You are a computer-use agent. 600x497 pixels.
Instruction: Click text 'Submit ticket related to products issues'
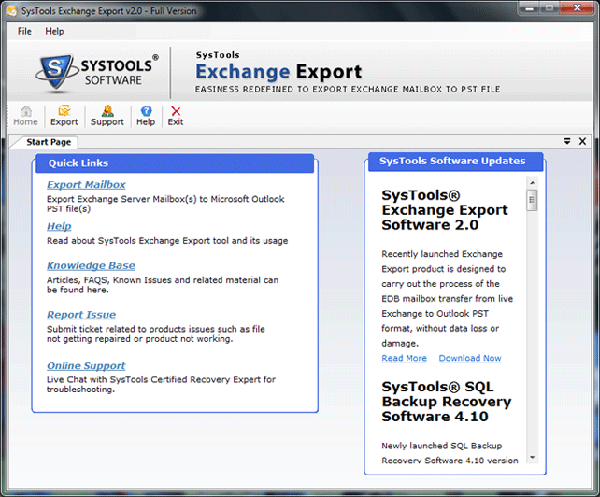coord(131,329)
